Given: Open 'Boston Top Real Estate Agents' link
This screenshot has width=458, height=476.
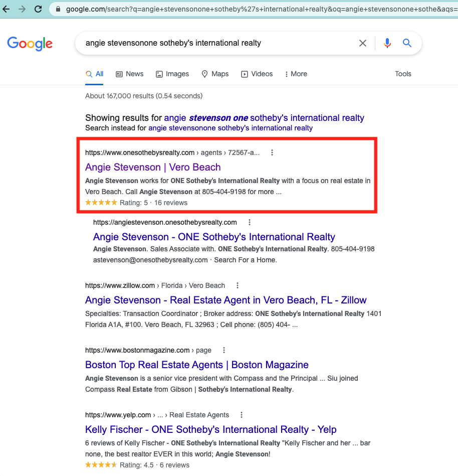Looking at the screenshot, I should (196, 365).
